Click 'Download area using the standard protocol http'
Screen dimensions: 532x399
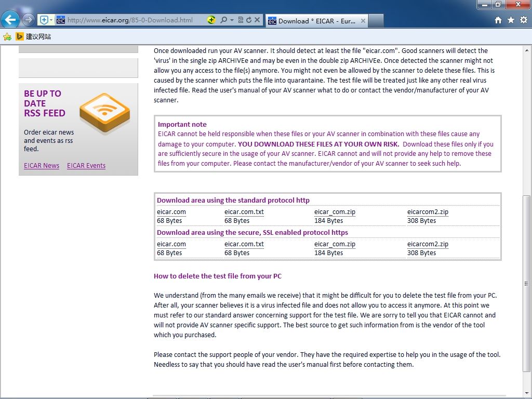(x=233, y=200)
